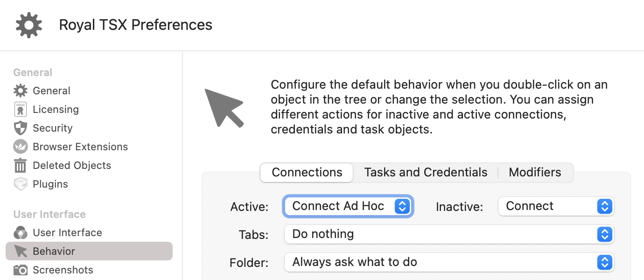This screenshot has width=644, height=280.
Task: Click the Security shield icon
Action: click(20, 128)
